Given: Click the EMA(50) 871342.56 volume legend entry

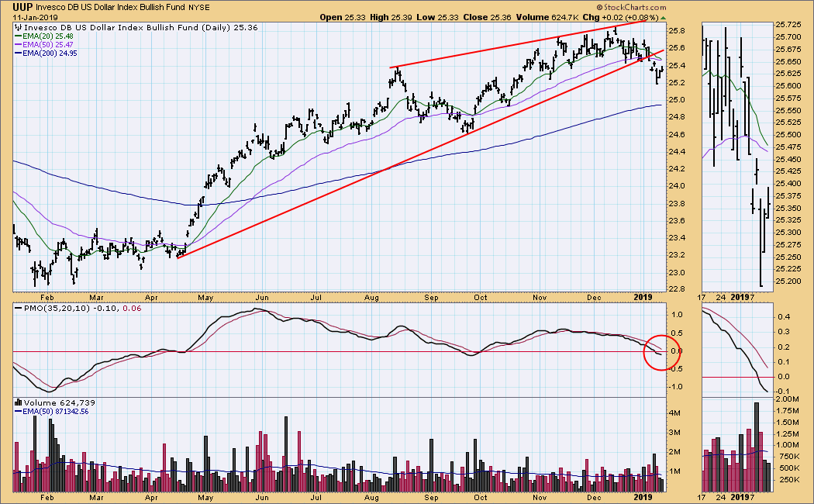Looking at the screenshot, I should pyautogui.click(x=56, y=412).
